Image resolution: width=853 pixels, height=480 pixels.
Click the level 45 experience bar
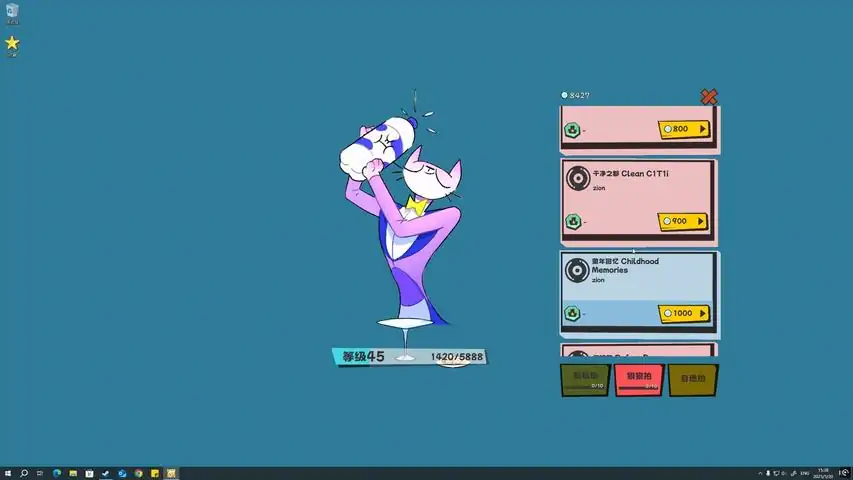tap(410, 357)
